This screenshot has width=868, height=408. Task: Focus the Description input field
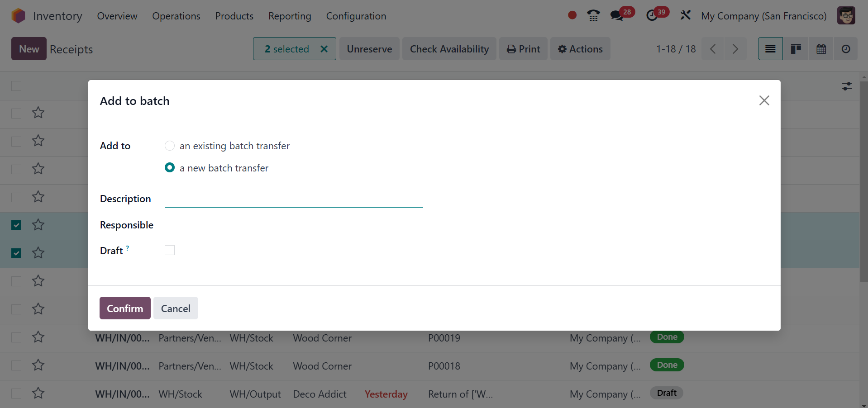294,199
